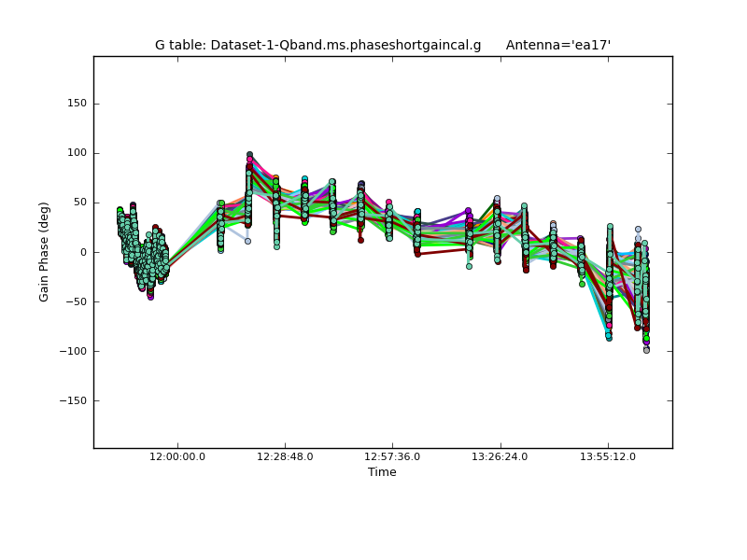Click the 12:28:48.0 time tick label
The image size is (747, 560).
tap(285, 457)
